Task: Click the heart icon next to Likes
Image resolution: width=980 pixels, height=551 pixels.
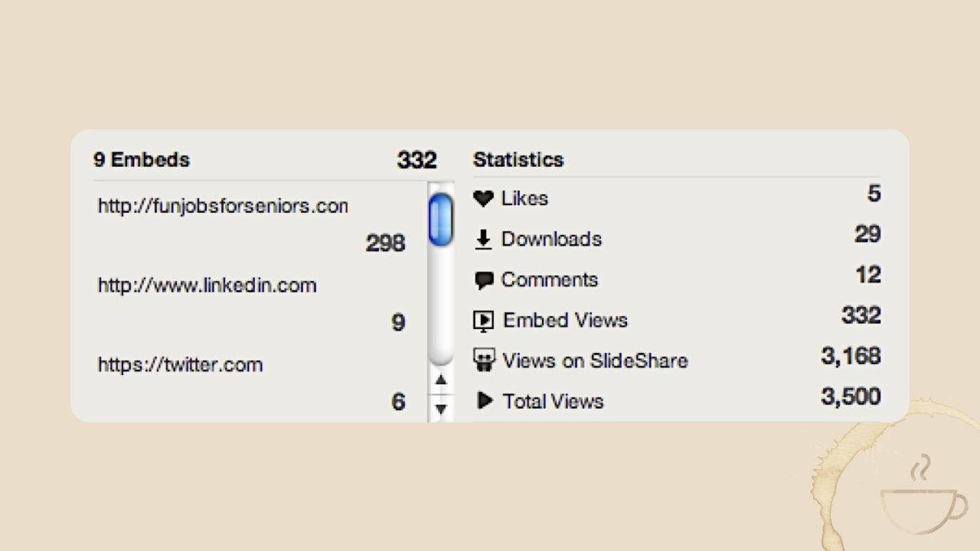Action: [483, 198]
